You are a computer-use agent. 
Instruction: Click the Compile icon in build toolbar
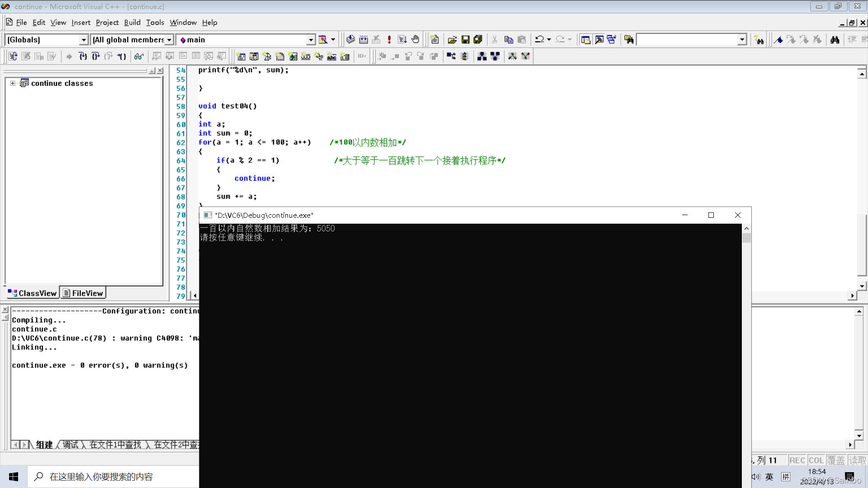[x=350, y=40]
